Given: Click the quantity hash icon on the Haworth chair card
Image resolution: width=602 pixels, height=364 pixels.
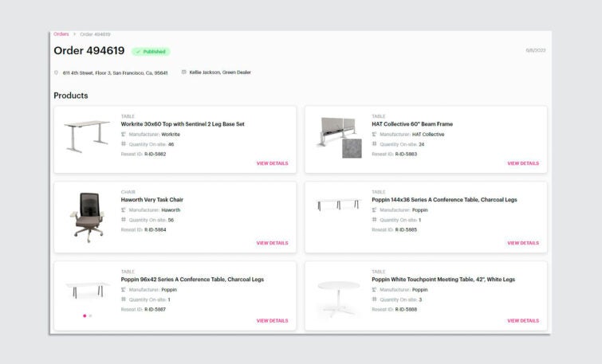Looking at the screenshot, I should click(x=124, y=219).
